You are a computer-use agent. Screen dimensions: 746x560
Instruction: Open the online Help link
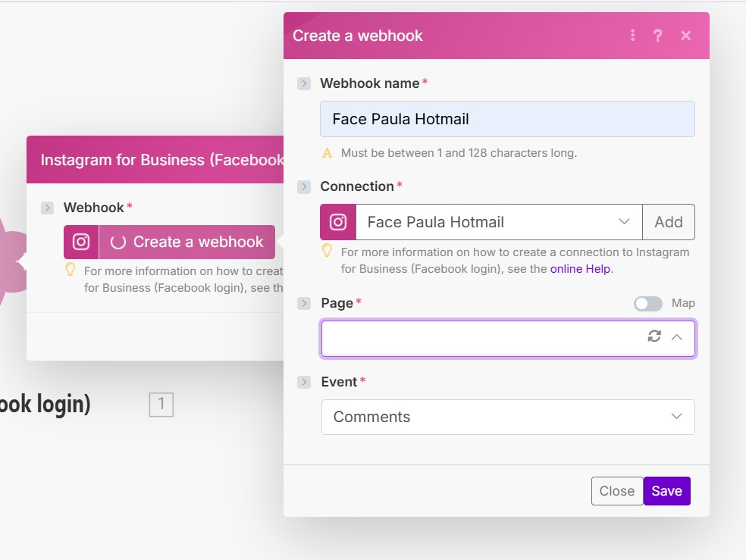pos(580,269)
